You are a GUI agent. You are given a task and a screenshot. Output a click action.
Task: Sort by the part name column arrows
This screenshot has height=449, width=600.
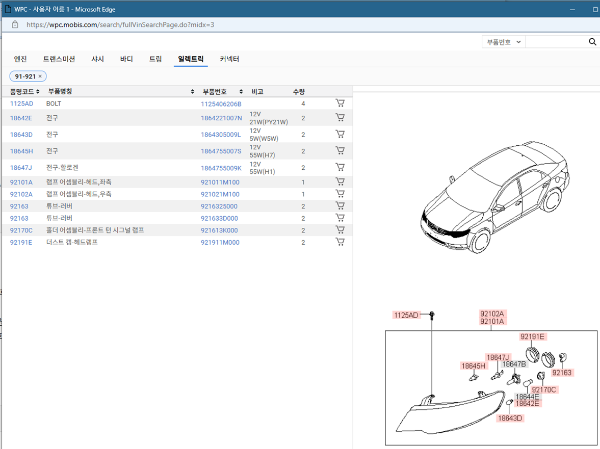[192, 91]
